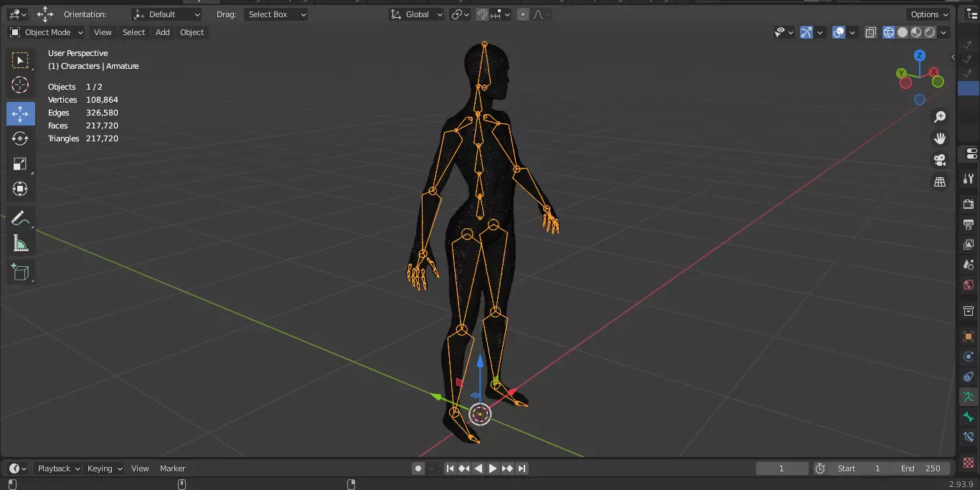Open the Object Data armature tab
Viewport: 980px width, 490px height.
969,397
